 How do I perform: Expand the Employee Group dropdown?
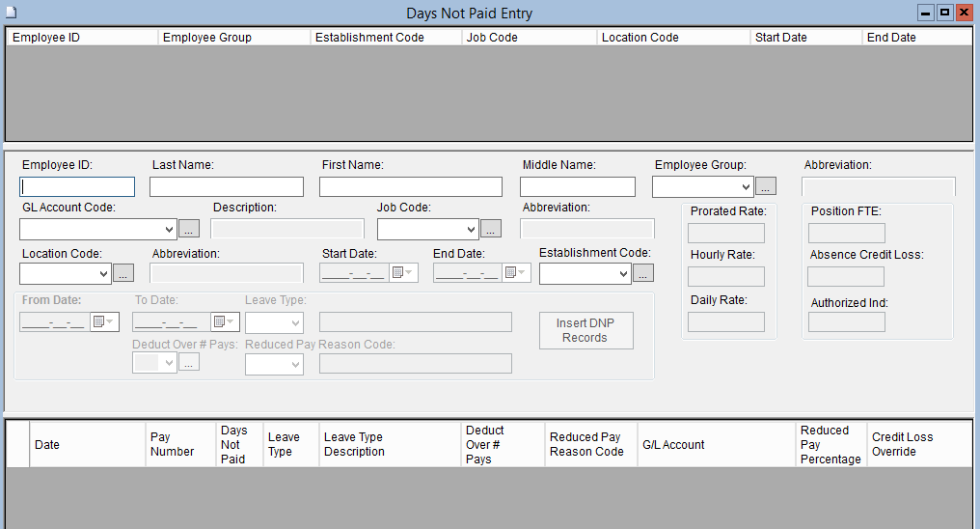click(746, 186)
